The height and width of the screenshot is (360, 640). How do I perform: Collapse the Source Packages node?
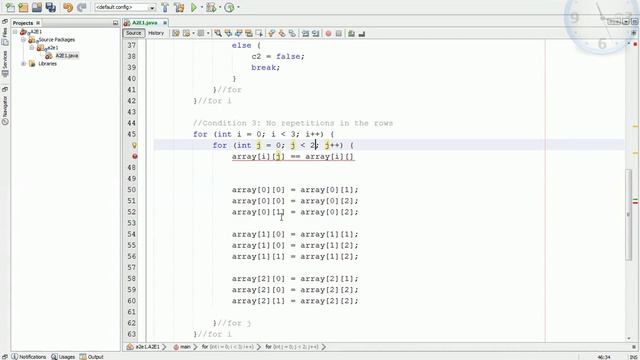[23, 40]
